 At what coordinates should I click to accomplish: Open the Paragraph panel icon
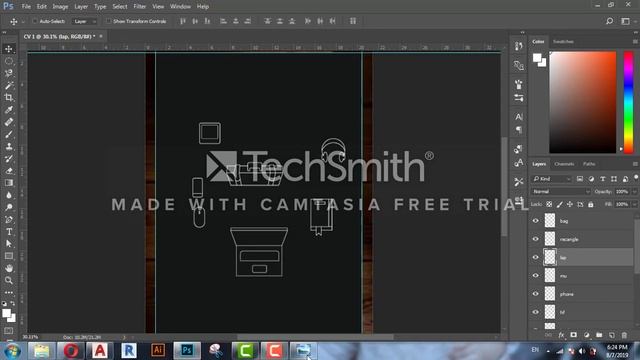[x=519, y=130]
